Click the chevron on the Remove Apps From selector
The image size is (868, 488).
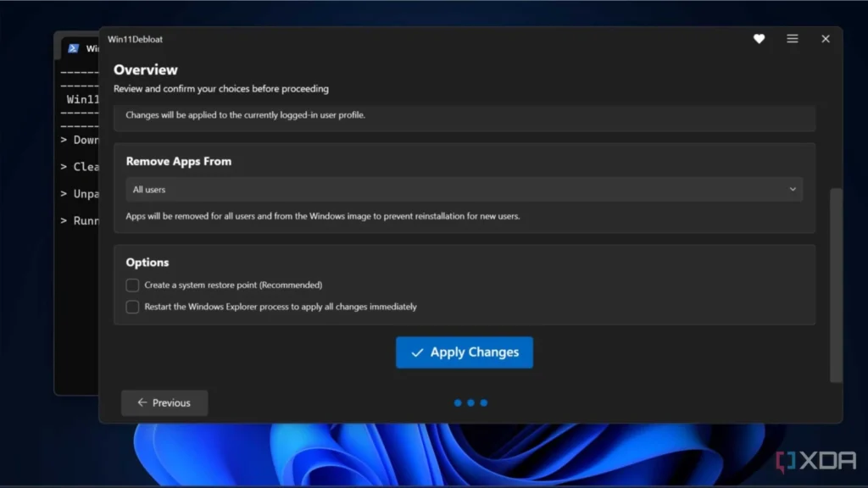click(x=793, y=189)
